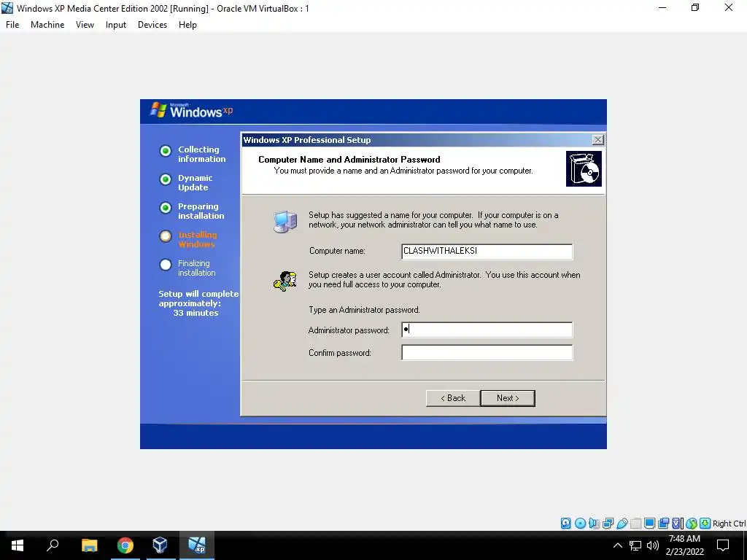Click the virtualization CPU status icon
This screenshot has height=560, width=747.
(677, 524)
